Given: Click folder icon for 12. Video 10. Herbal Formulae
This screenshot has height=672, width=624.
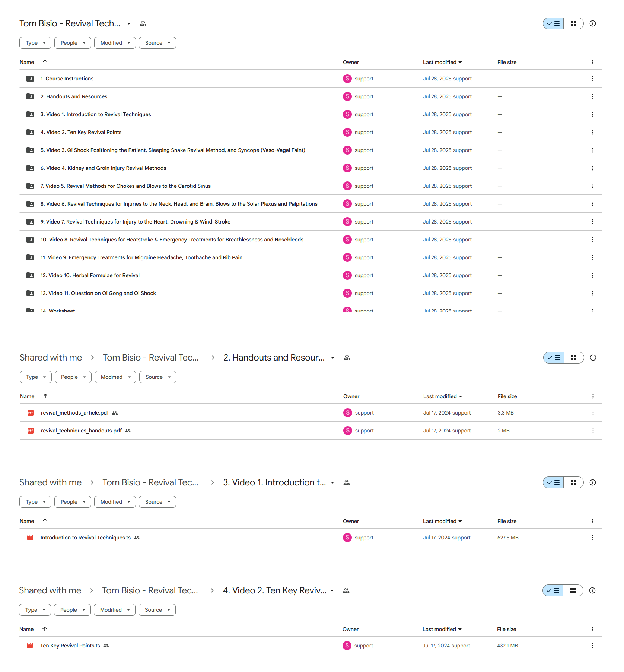Looking at the screenshot, I should pos(30,275).
